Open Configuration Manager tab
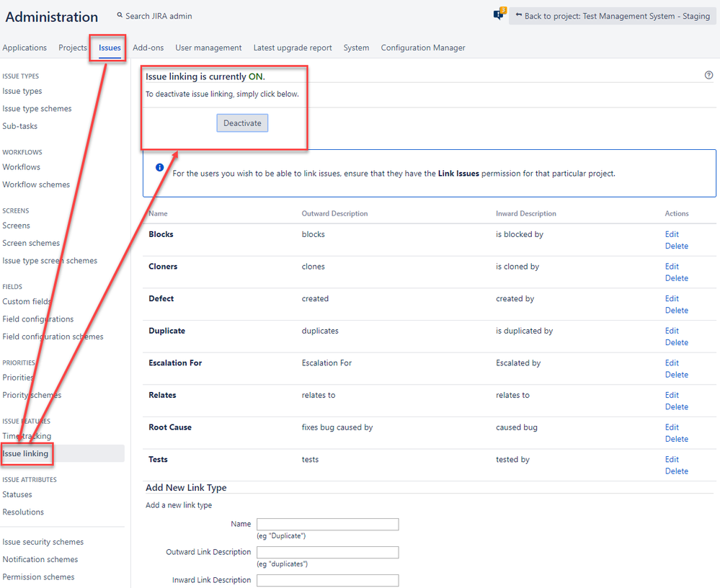 423,48
